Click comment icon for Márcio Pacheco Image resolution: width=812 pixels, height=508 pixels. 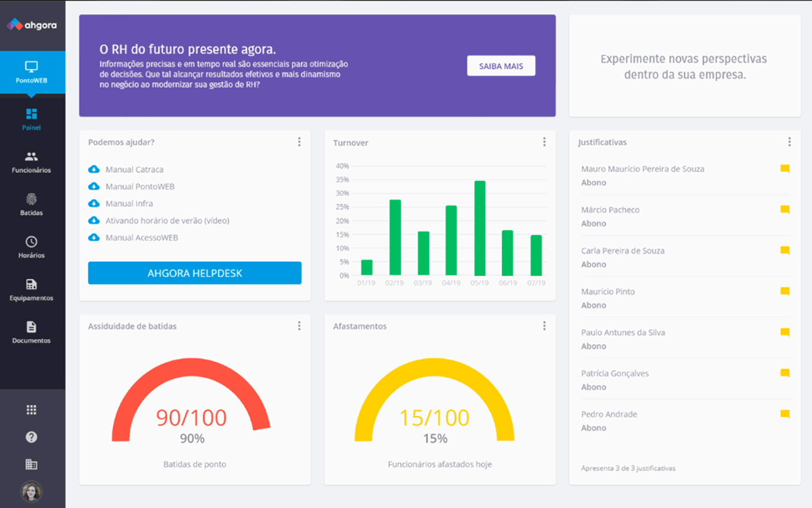[785, 210]
